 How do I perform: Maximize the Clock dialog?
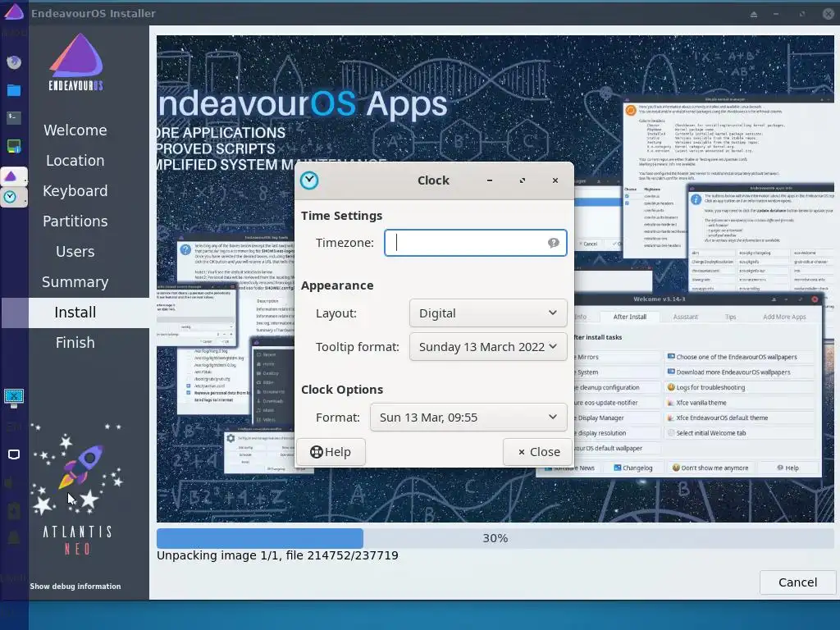(523, 180)
